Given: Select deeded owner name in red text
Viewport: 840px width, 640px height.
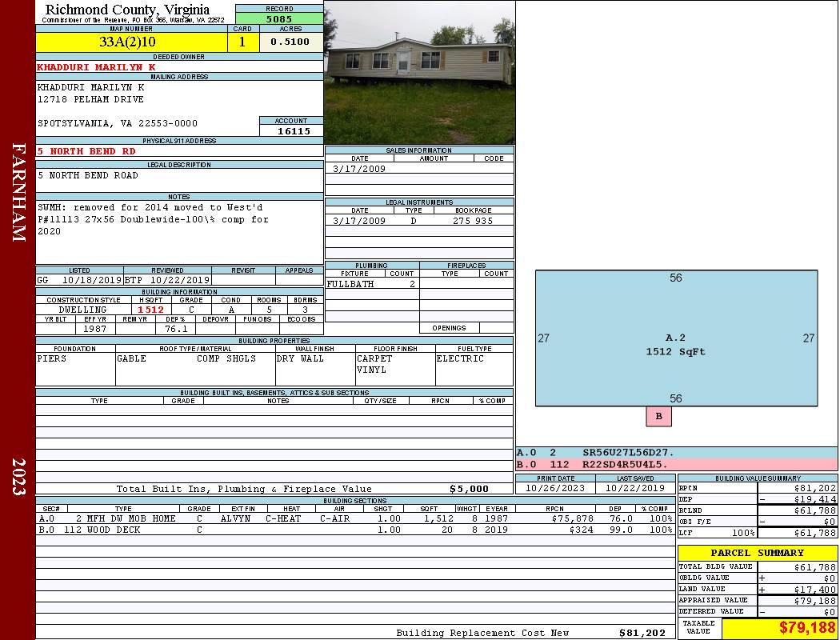Looking at the screenshot, I should (x=96, y=67).
